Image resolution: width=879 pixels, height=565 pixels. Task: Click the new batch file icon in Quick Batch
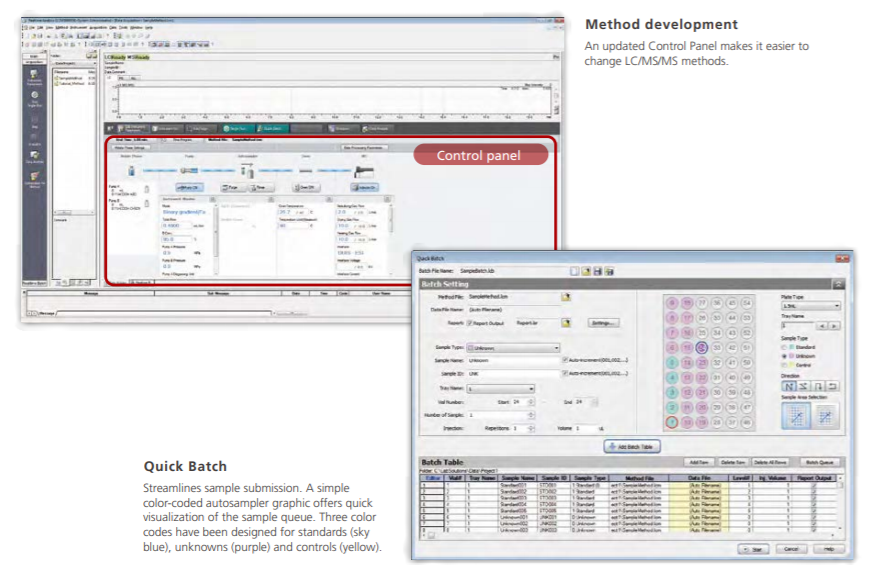point(575,271)
